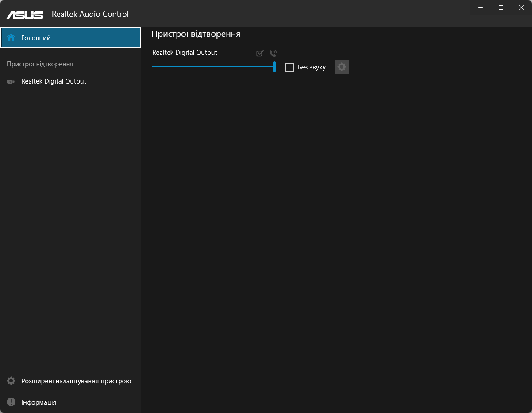
Task: Click the home icon beside Головний
Action: 11,38
